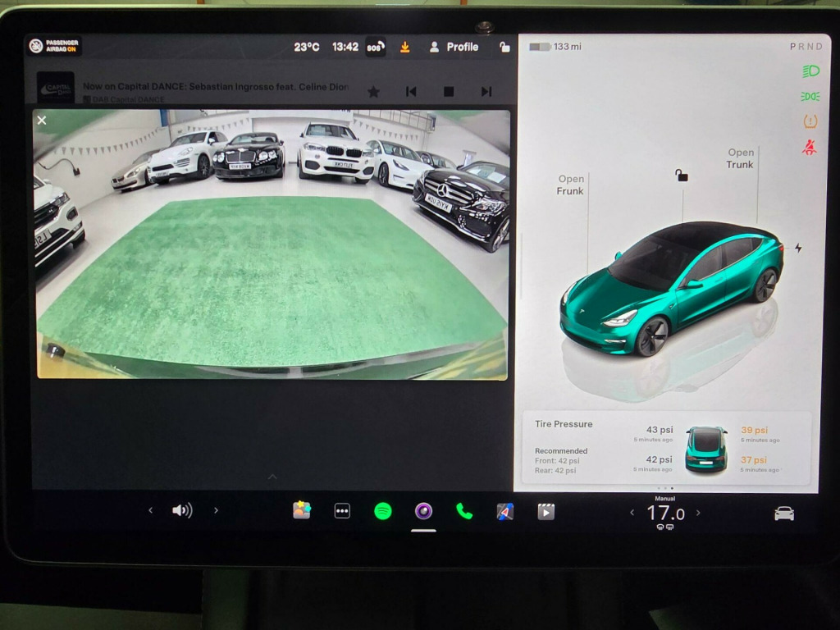Screen dimensions: 840x630
Task: Open vehicle Controls via car icon
Action: pos(784,514)
